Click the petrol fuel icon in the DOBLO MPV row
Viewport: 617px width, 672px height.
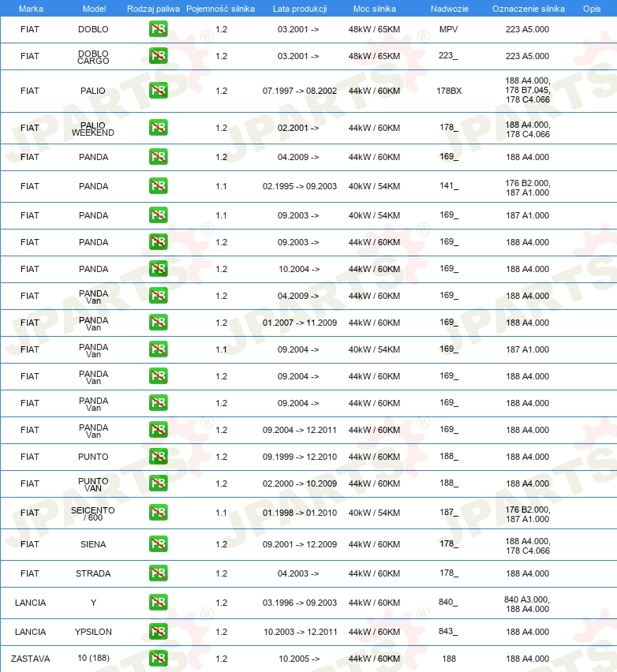pyautogui.click(x=159, y=29)
